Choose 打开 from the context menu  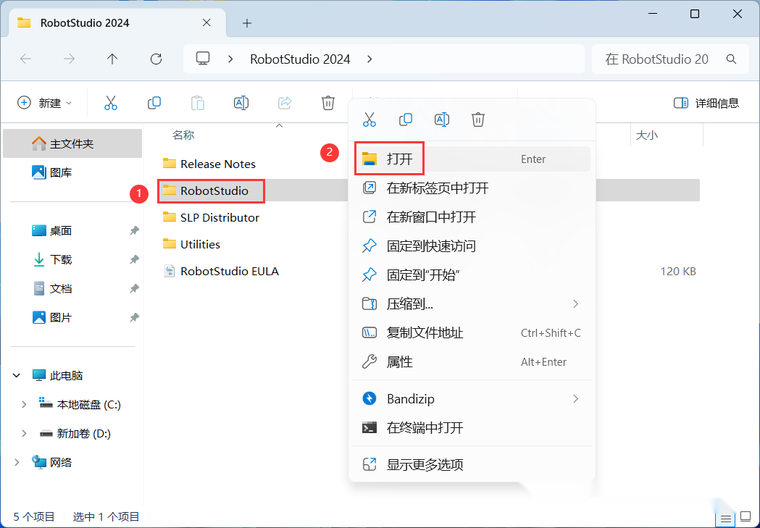[x=471, y=159]
